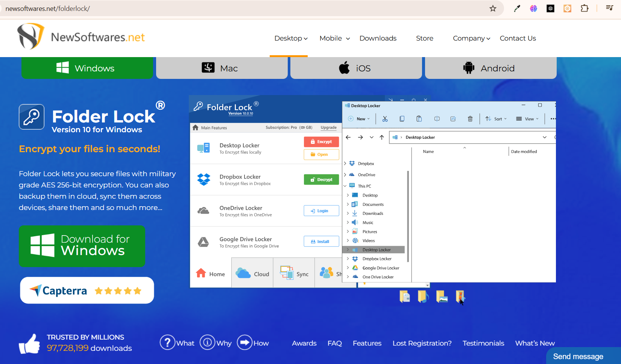Click the Paste clipboard icon

coord(419,119)
